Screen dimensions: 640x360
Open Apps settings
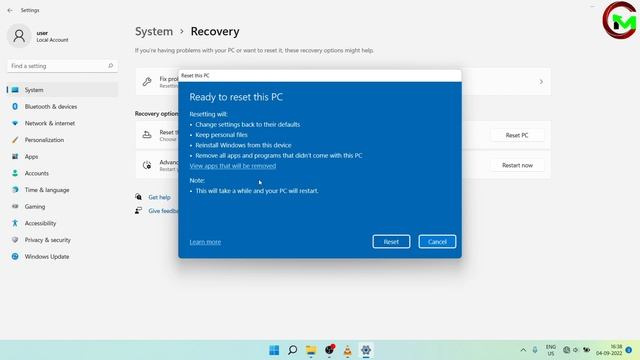[62, 157]
